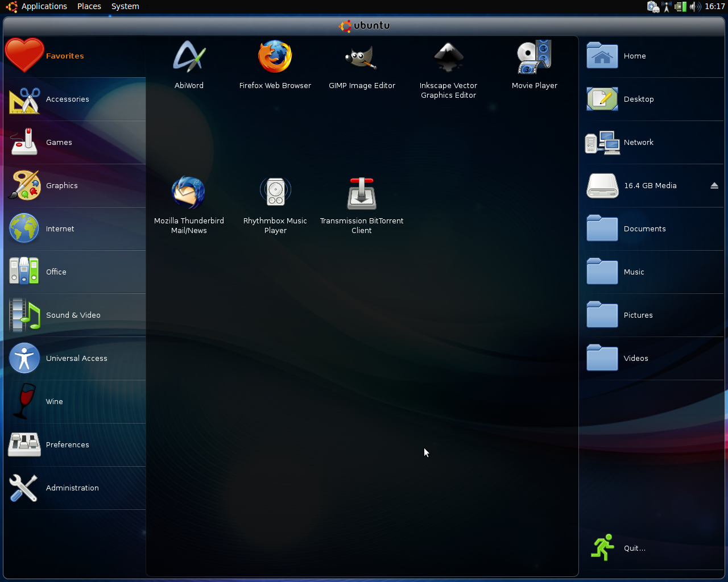This screenshot has width=728, height=582.
Task: Open the System menu in top panel
Action: [x=125, y=6]
